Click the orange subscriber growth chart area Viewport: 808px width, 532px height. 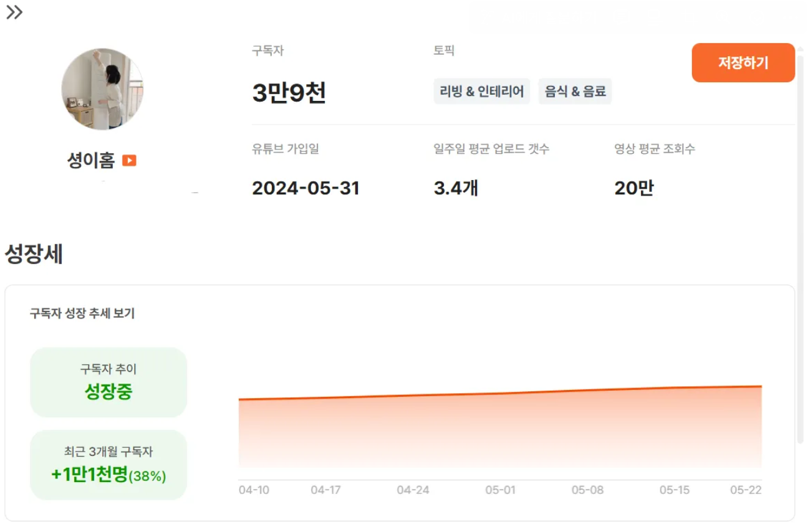coord(500,430)
